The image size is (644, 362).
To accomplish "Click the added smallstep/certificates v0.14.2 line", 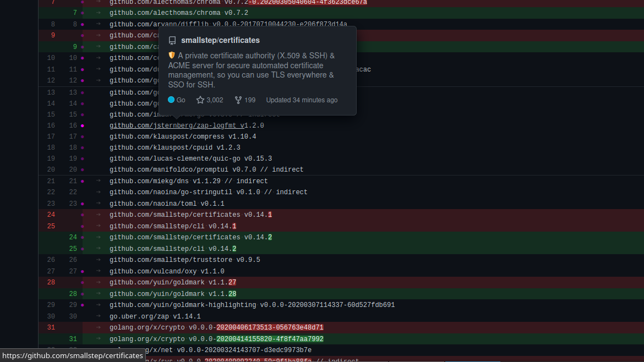I will click(x=190, y=237).
